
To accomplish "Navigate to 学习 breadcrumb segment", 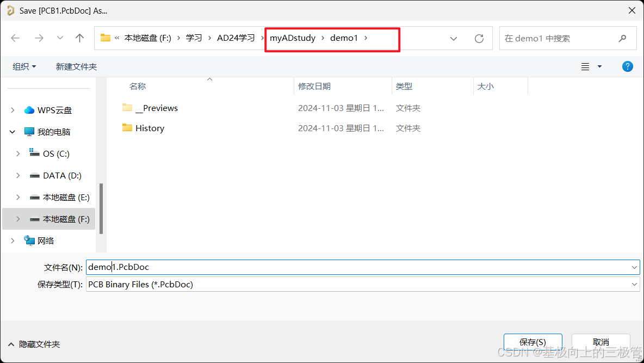I will tap(194, 38).
